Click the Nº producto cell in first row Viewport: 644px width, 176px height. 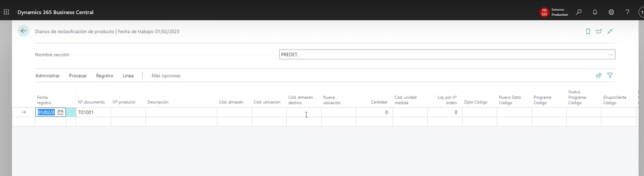tap(128, 112)
